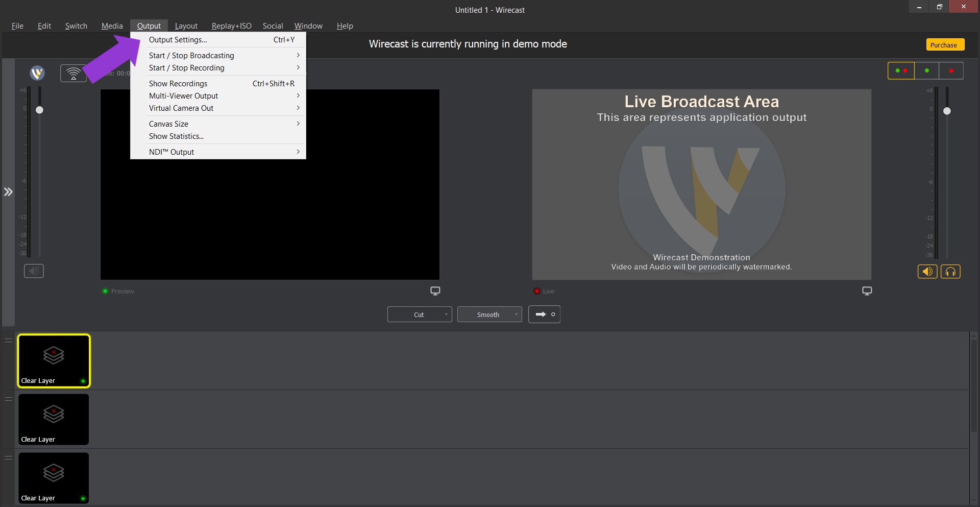Open the Cut transition dropdown
This screenshot has width=980, height=507.
click(x=419, y=314)
